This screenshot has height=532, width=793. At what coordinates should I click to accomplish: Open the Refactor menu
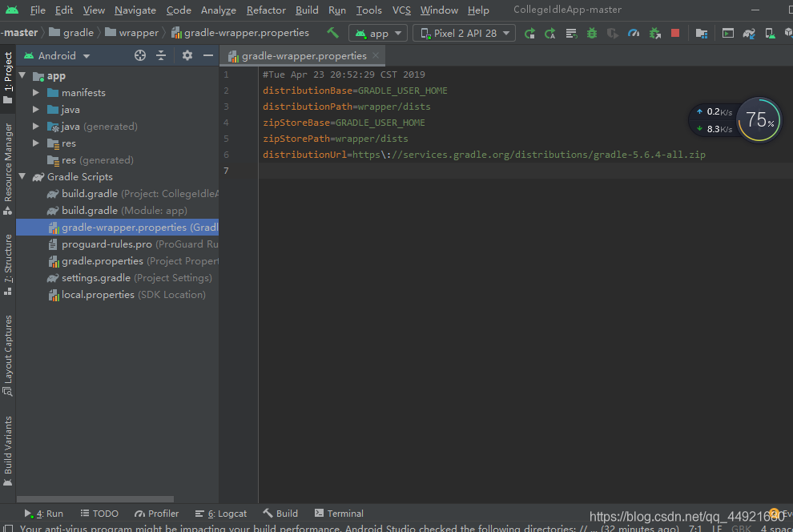point(265,10)
